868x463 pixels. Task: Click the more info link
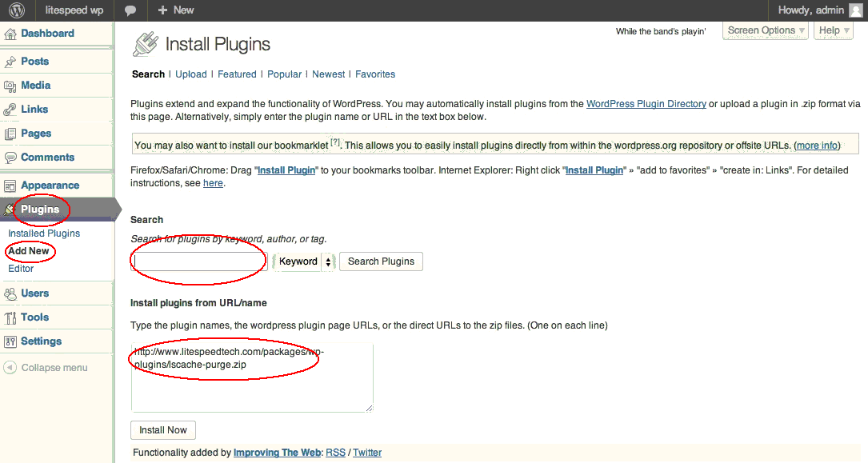tap(817, 146)
